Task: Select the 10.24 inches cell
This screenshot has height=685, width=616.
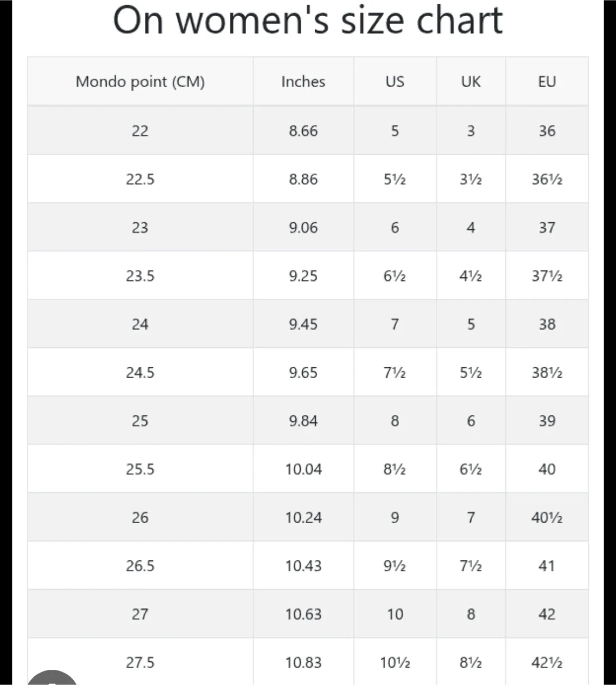Action: (x=303, y=518)
